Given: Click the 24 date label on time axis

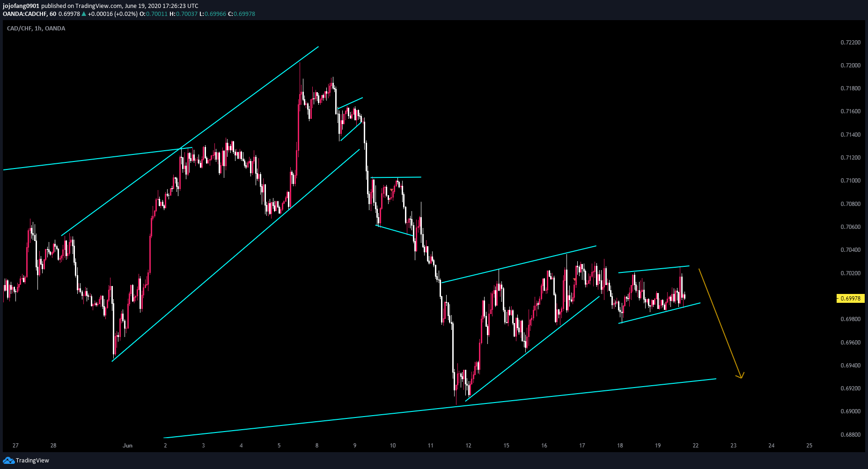Looking at the screenshot, I should [772, 446].
